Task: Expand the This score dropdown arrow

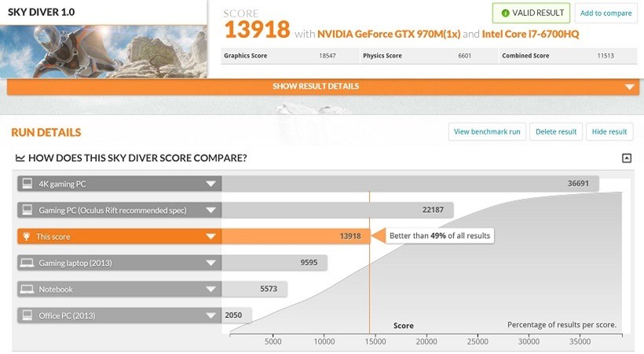Action: click(210, 236)
